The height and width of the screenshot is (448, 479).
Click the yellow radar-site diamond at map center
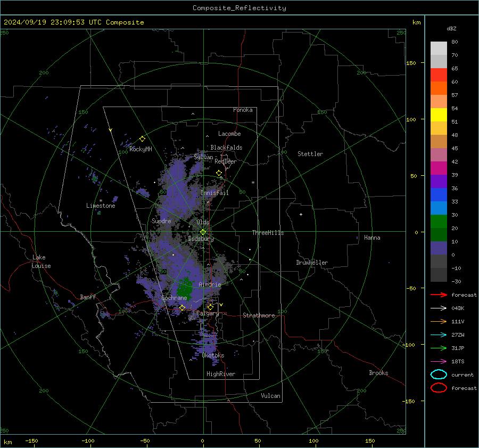(x=203, y=232)
